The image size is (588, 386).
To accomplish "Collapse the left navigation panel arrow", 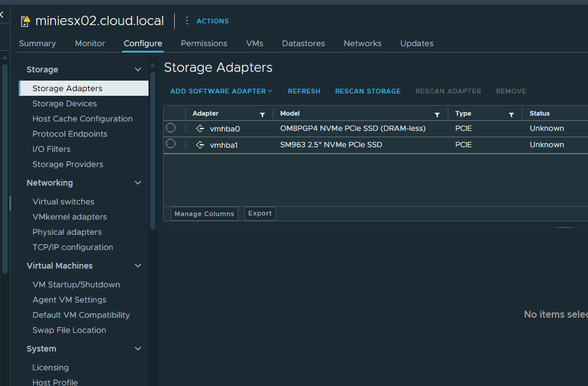I will point(2,14).
